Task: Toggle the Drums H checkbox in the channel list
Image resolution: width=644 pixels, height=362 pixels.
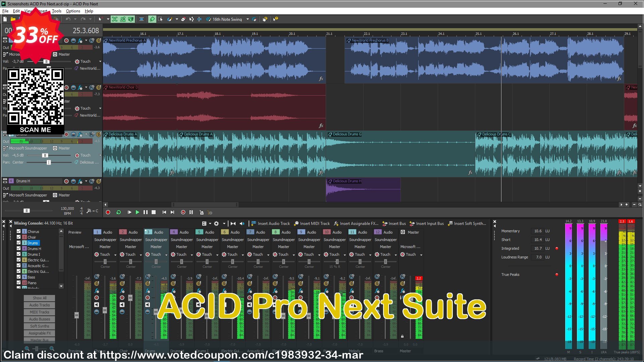Action: coord(19,248)
